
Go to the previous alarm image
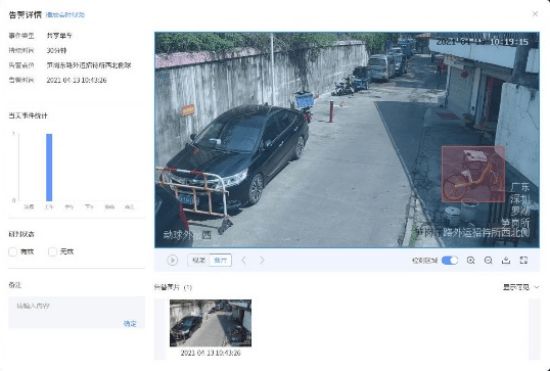[244, 260]
